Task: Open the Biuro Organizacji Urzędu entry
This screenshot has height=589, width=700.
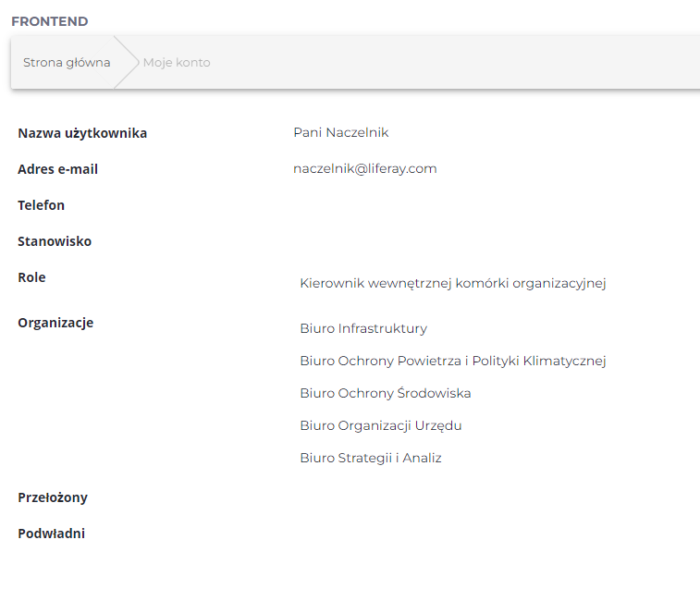Action: click(x=380, y=425)
